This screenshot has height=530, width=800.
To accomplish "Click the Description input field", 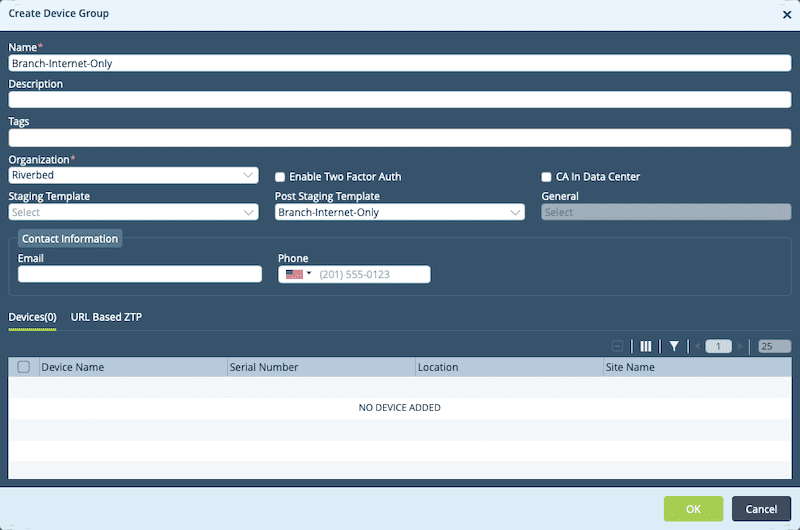I will point(399,99).
